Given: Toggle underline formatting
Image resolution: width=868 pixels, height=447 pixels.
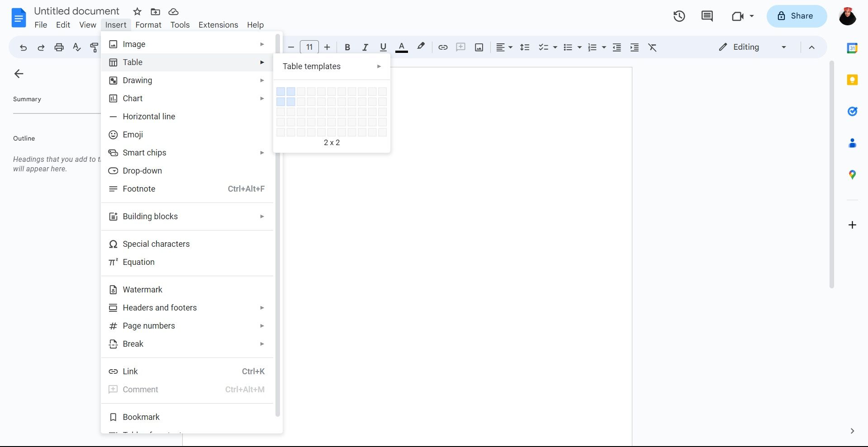Looking at the screenshot, I should [383, 47].
